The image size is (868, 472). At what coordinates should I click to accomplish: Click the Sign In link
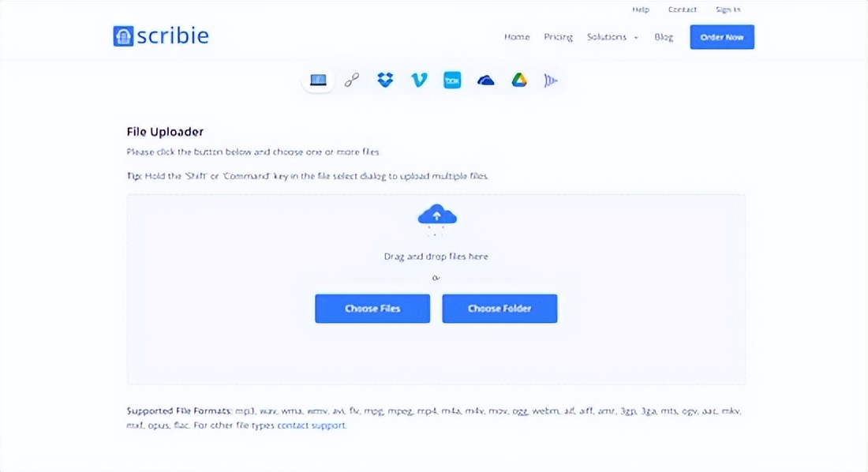728,9
